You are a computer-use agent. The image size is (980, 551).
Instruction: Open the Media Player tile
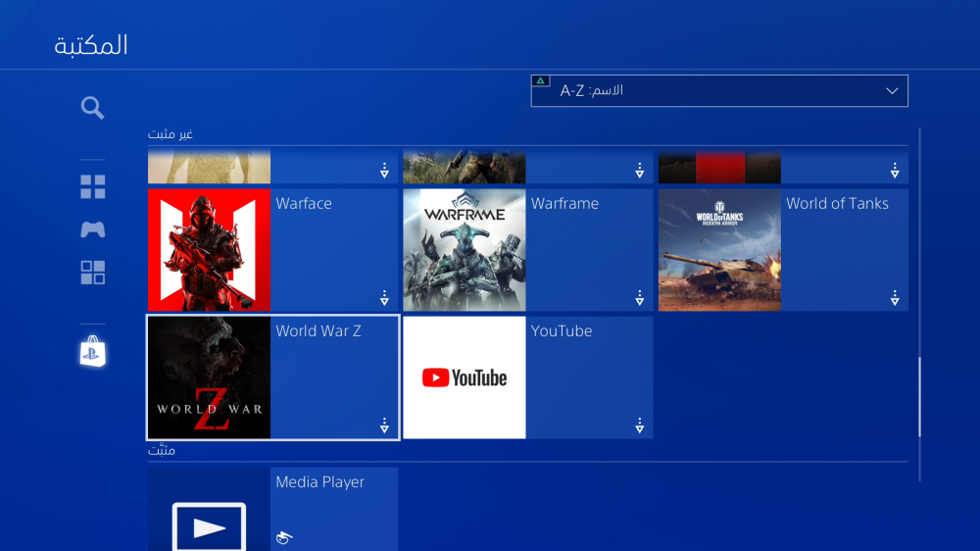point(272,509)
